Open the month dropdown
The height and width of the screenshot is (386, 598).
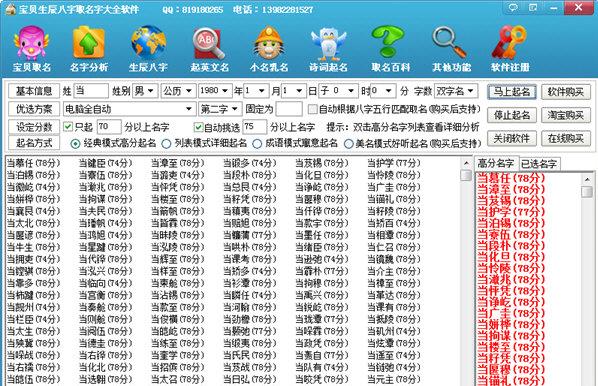click(x=256, y=91)
